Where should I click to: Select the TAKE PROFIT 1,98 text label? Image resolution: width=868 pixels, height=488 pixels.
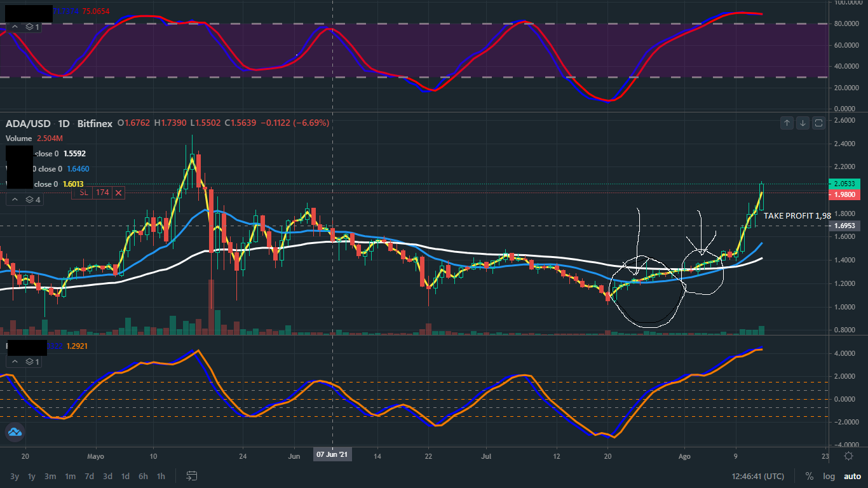797,216
